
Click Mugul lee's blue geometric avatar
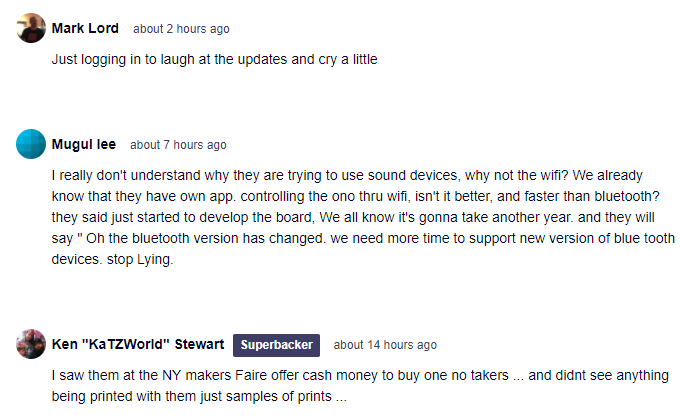31,144
